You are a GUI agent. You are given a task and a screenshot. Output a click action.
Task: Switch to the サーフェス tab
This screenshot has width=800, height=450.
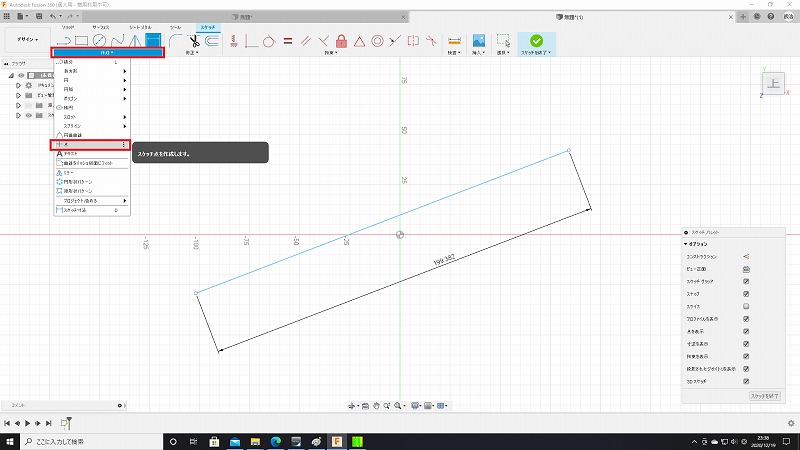pos(101,28)
